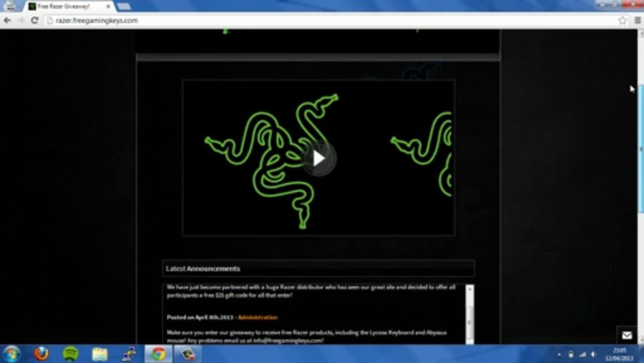The height and width of the screenshot is (363, 644).
Task: Click the mail envelope button
Action: pyautogui.click(x=627, y=335)
